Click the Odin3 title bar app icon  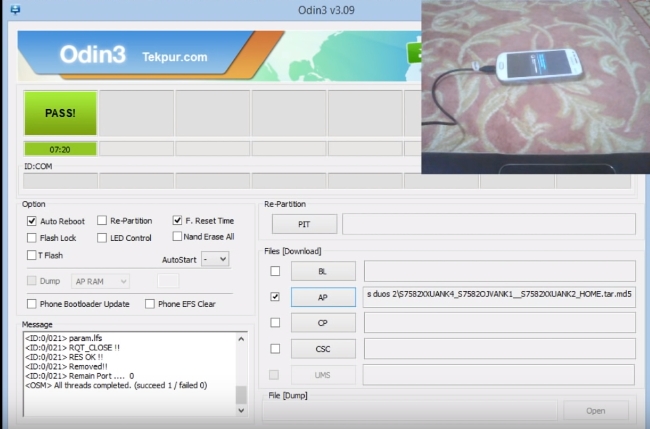pos(15,10)
